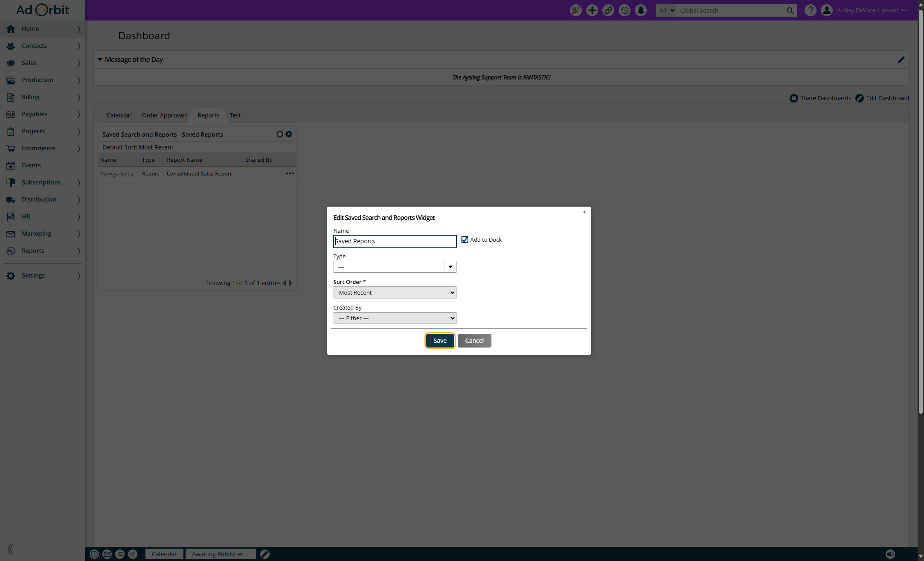Switch to the Order Approvals tab
The height and width of the screenshot is (561, 924).
pos(165,115)
